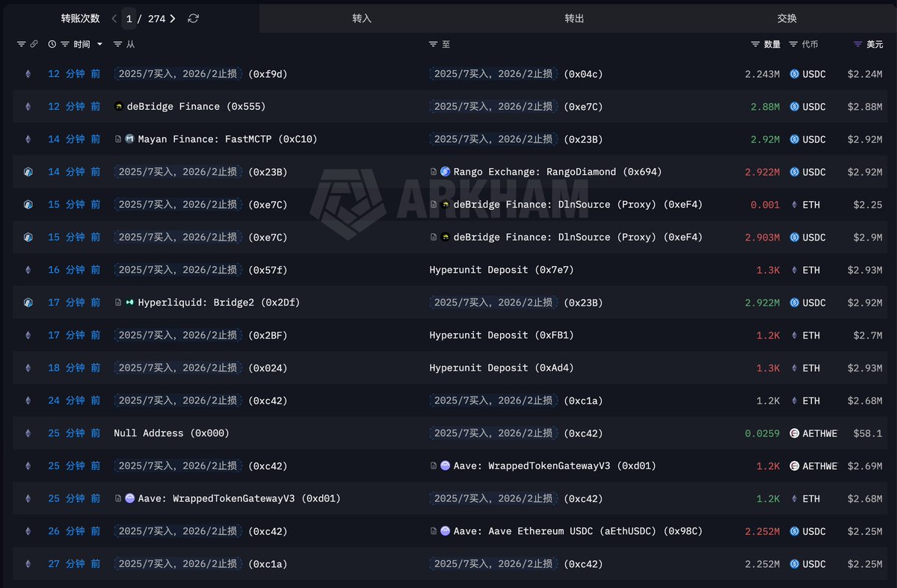897x588 pixels.
Task: Click the Ethereum chain icon in the 0xf9d row
Action: point(28,74)
